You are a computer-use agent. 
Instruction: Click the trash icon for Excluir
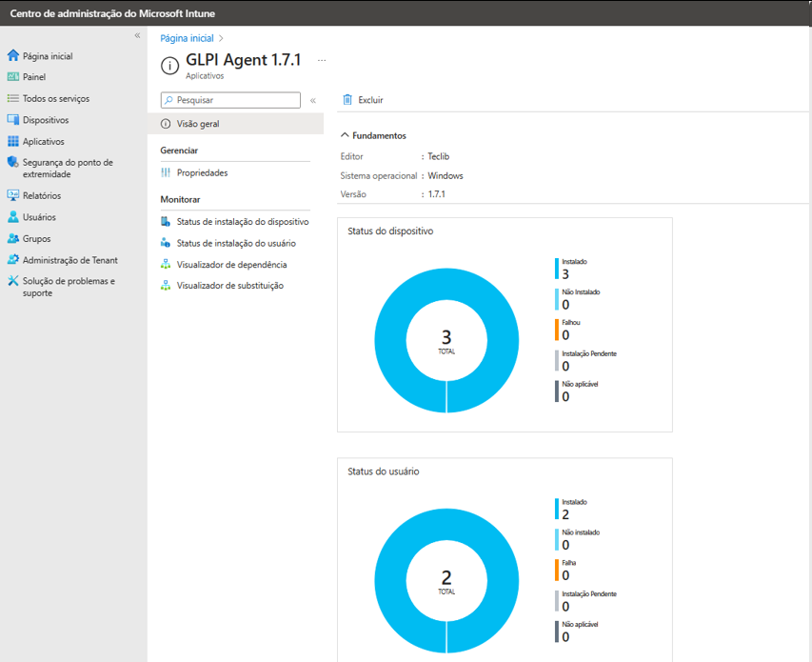point(347,99)
